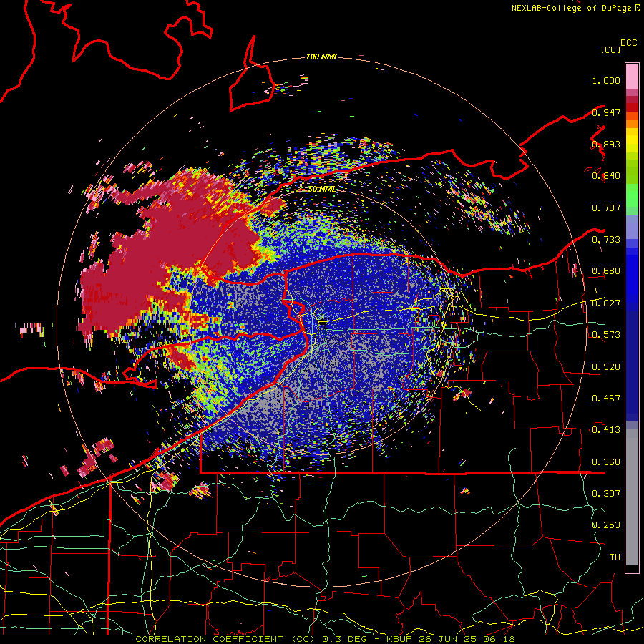Image resolution: width=644 pixels, height=644 pixels.
Task: Click the 1.000 scale value
Action: coord(606,80)
